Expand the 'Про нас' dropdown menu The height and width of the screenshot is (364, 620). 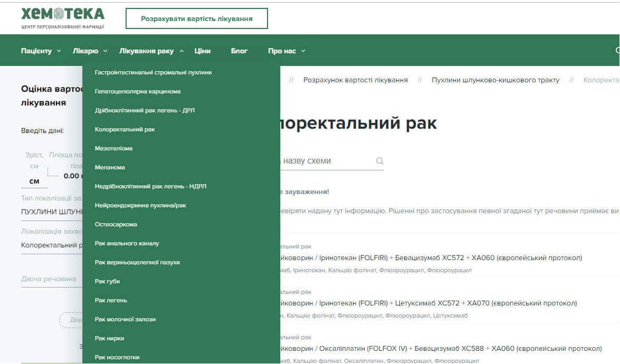coord(283,51)
